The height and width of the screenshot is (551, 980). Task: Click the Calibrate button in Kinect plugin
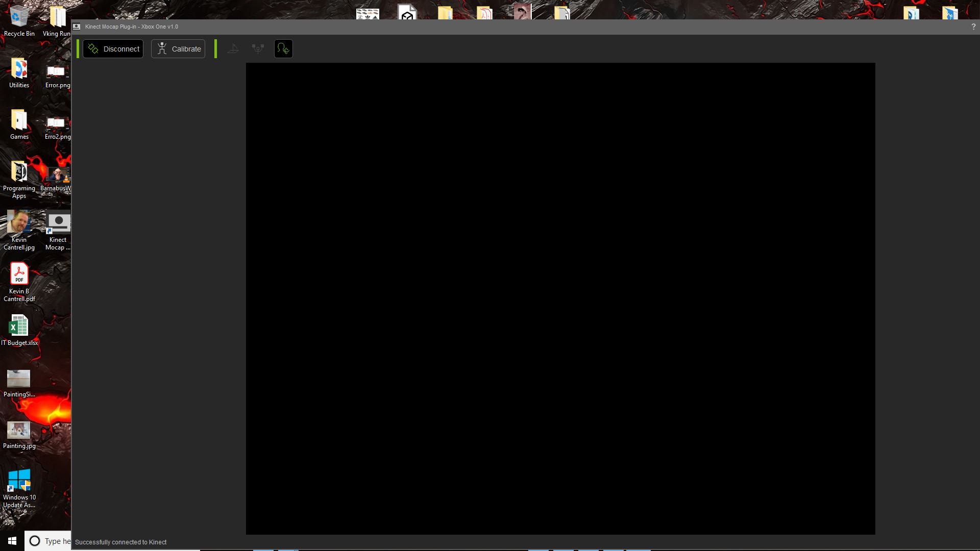(x=177, y=48)
